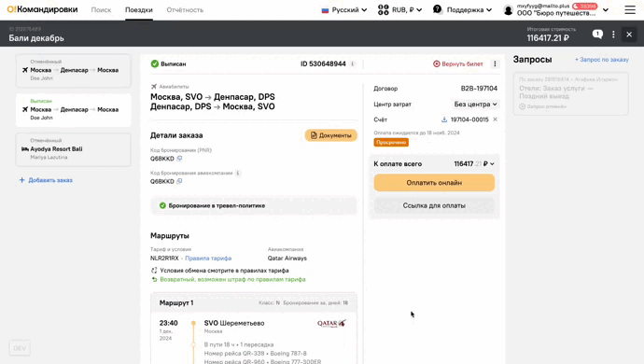Image resolution: width=644 pixels, height=364 pixels.
Task: Click the Возвратный refund conditions text
Action: tap(232, 279)
